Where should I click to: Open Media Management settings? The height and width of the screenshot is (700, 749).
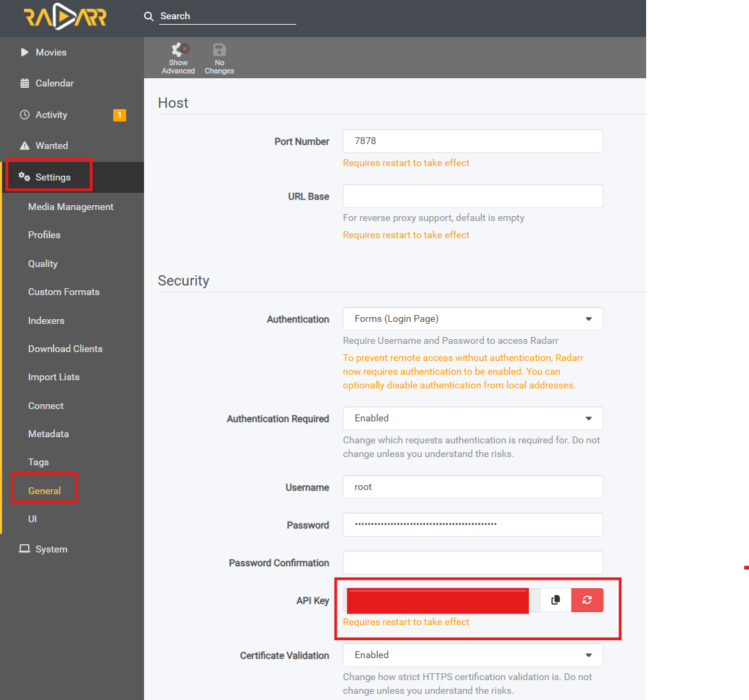tap(71, 207)
